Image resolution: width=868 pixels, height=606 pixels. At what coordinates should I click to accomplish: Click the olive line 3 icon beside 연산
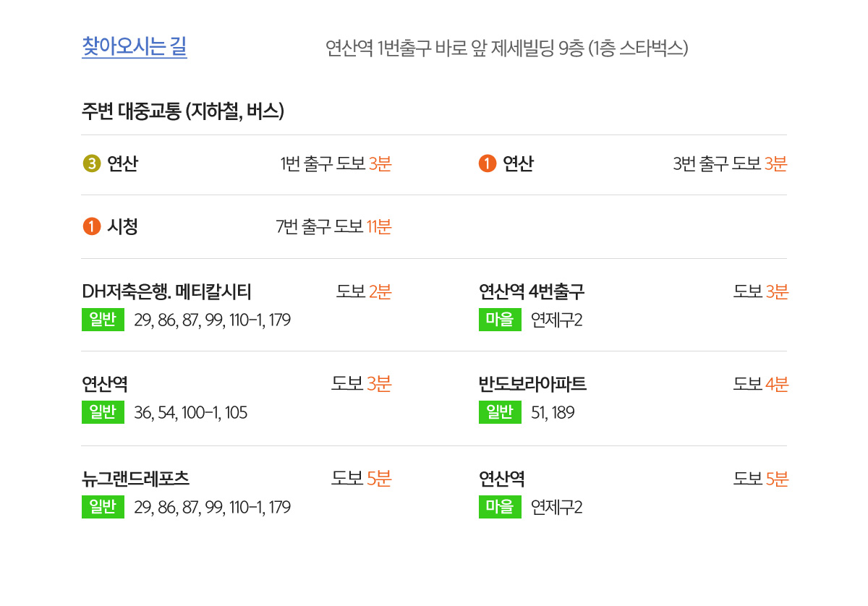91,164
